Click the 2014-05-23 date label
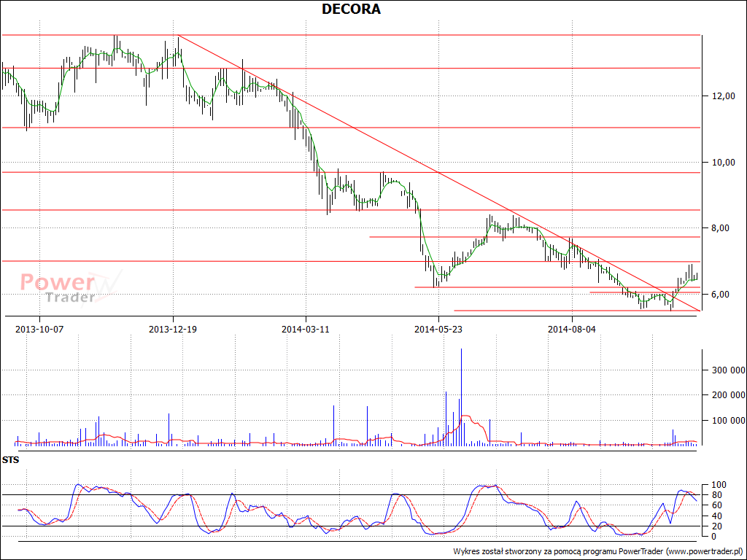Image resolution: width=747 pixels, height=560 pixels. pos(438,329)
